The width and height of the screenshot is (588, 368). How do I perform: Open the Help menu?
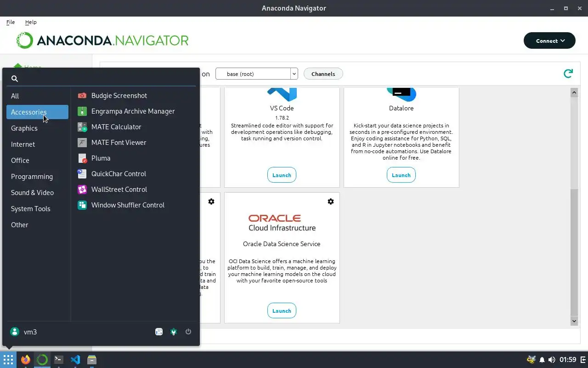click(x=31, y=22)
